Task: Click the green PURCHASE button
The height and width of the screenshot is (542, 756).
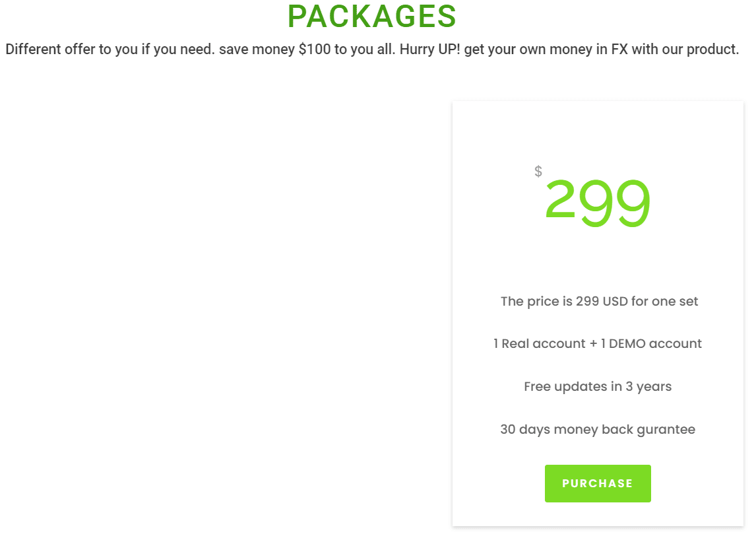Action: click(x=598, y=483)
